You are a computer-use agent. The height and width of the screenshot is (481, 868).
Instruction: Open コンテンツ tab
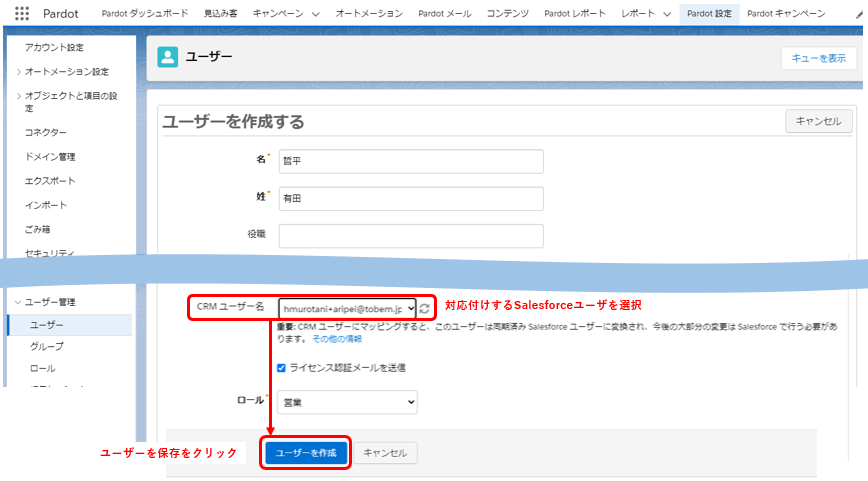508,13
